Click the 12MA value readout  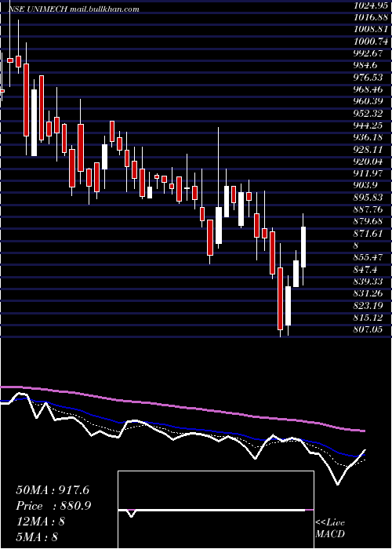coord(40,522)
